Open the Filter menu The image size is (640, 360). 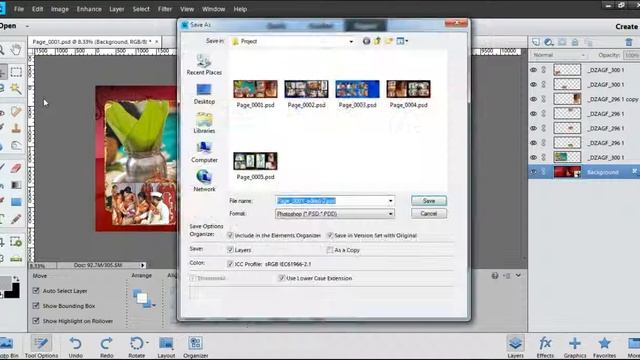coord(165,9)
